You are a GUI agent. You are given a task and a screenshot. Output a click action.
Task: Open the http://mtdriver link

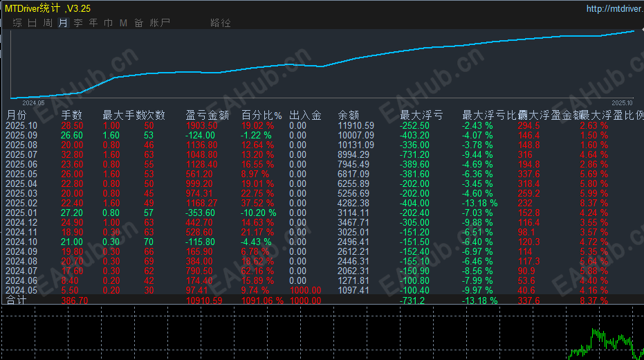615,8
